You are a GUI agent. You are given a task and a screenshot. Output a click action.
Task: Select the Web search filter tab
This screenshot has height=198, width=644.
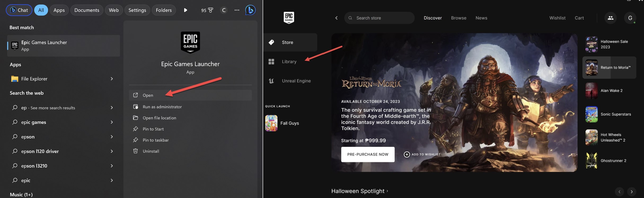[x=114, y=10]
